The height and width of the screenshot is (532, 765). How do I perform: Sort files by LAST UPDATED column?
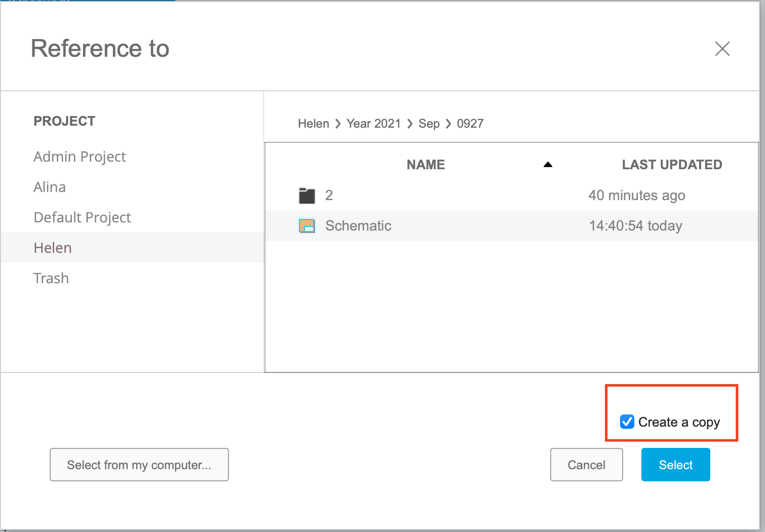(672, 164)
